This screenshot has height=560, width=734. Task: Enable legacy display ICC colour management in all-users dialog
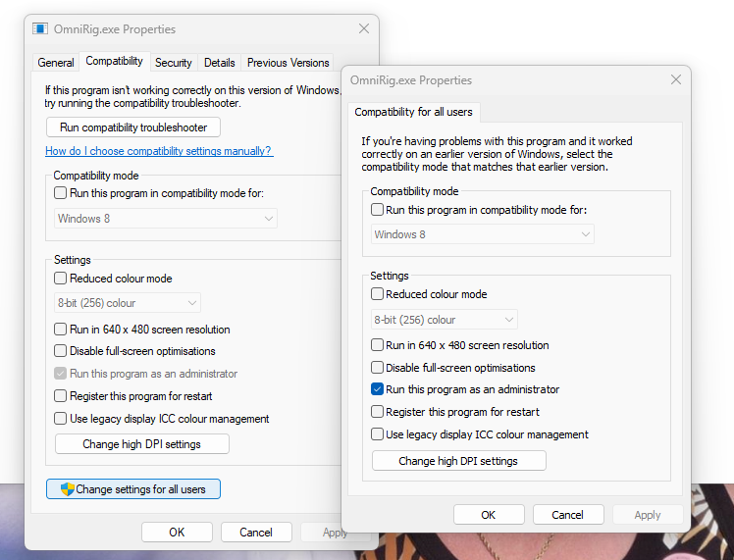[377, 434]
